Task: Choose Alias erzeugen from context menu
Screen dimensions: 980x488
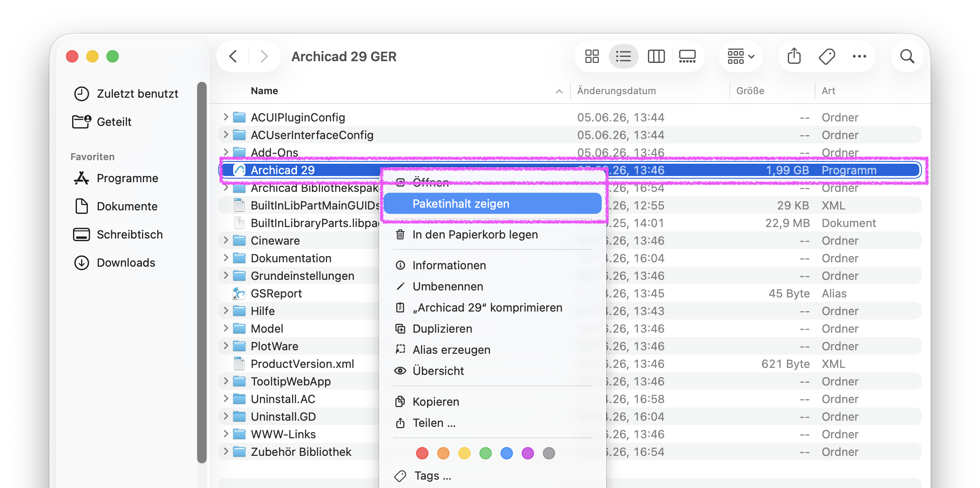Action: pyautogui.click(x=493, y=350)
